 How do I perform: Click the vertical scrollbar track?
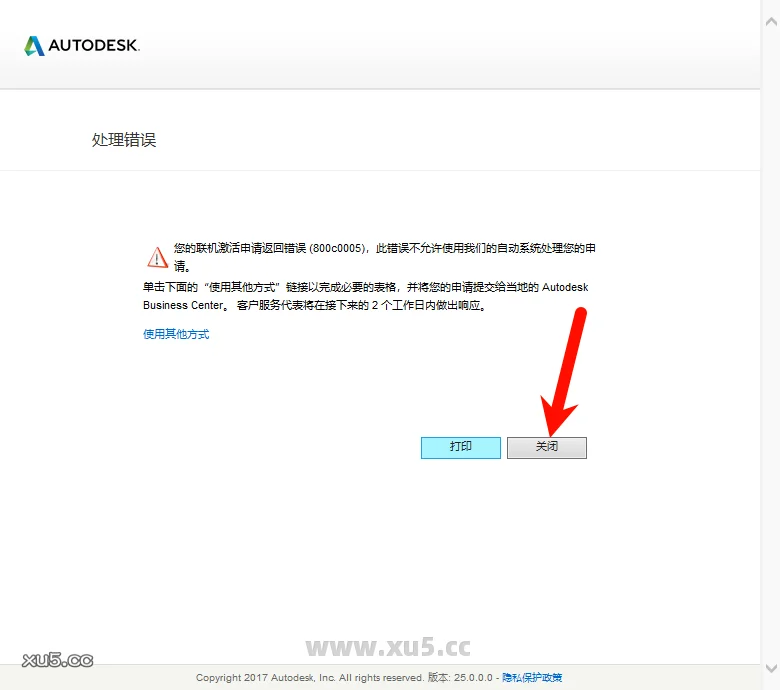pyautogui.click(x=770, y=340)
